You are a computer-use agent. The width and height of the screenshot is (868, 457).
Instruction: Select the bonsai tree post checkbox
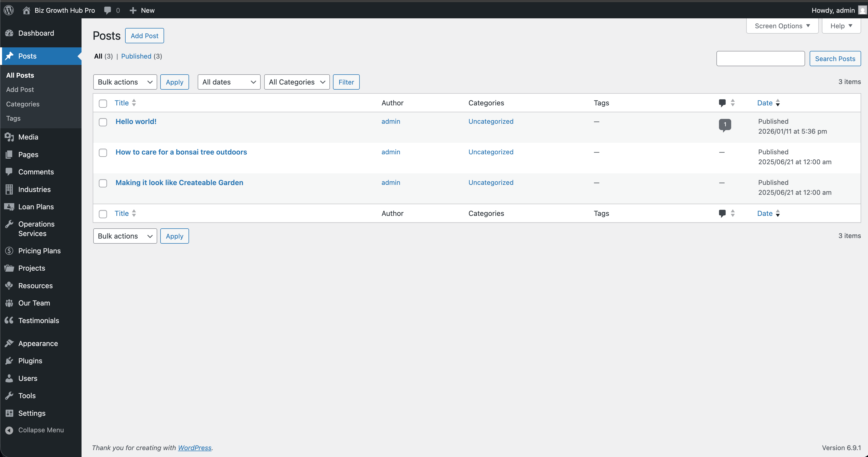(103, 153)
